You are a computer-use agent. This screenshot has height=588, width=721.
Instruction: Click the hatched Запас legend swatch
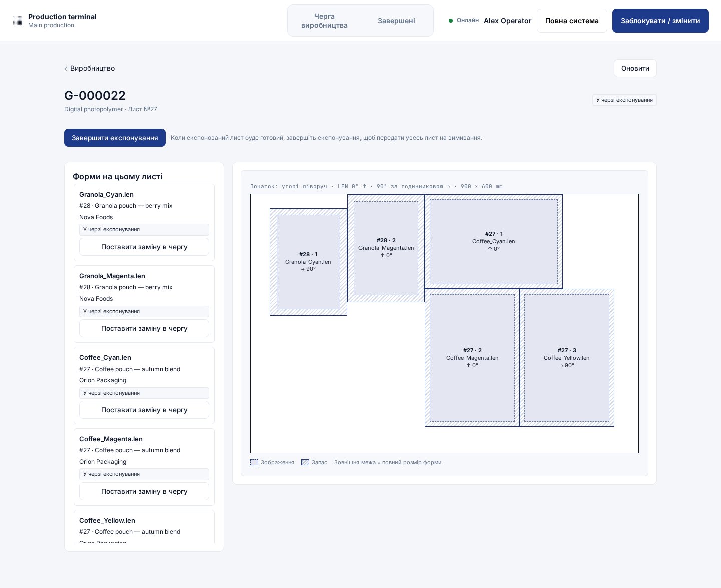pos(305,462)
